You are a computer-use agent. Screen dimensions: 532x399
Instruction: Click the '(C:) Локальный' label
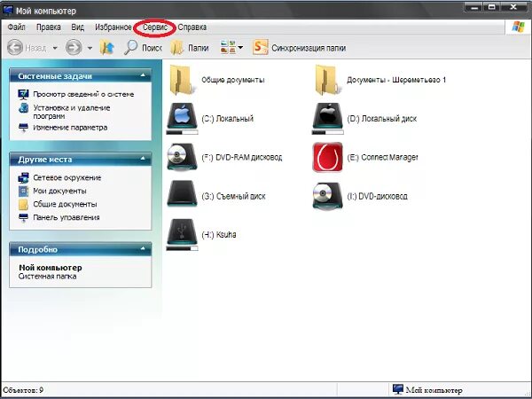227,119
